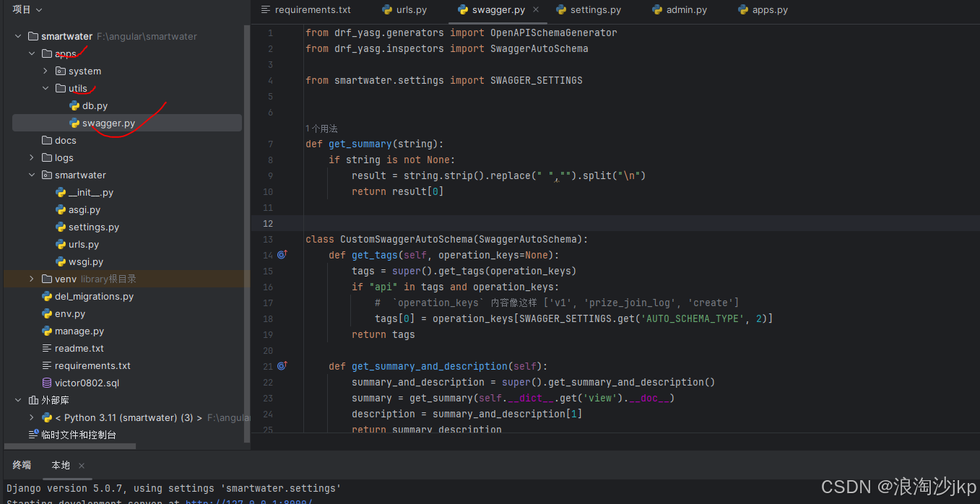Click override gutter icon at get_tags line
Image resolution: width=980 pixels, height=504 pixels.
[282, 255]
